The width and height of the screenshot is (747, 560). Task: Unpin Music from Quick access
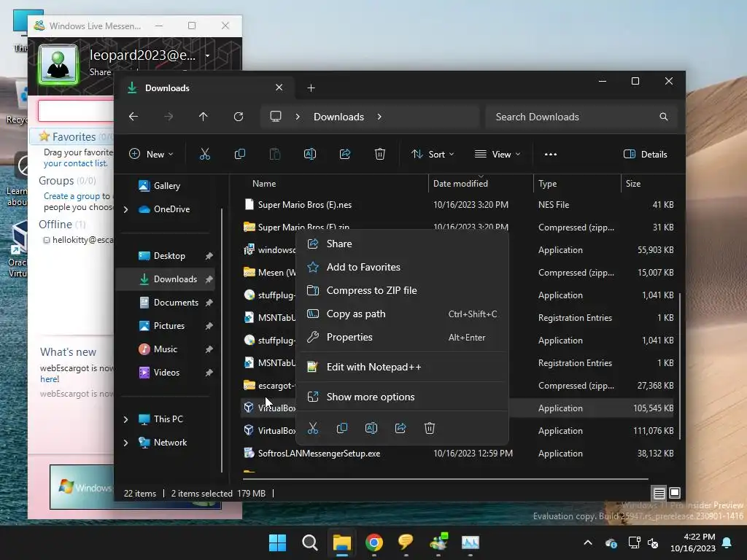pos(209,349)
